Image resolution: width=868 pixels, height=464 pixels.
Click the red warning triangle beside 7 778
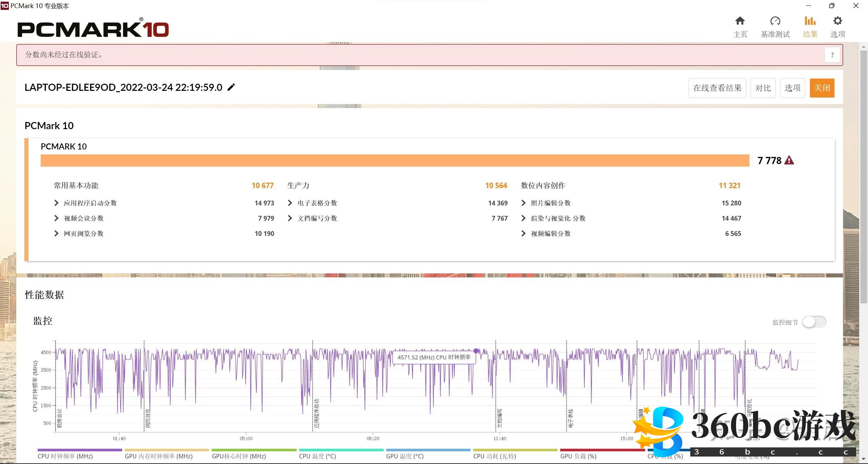789,160
